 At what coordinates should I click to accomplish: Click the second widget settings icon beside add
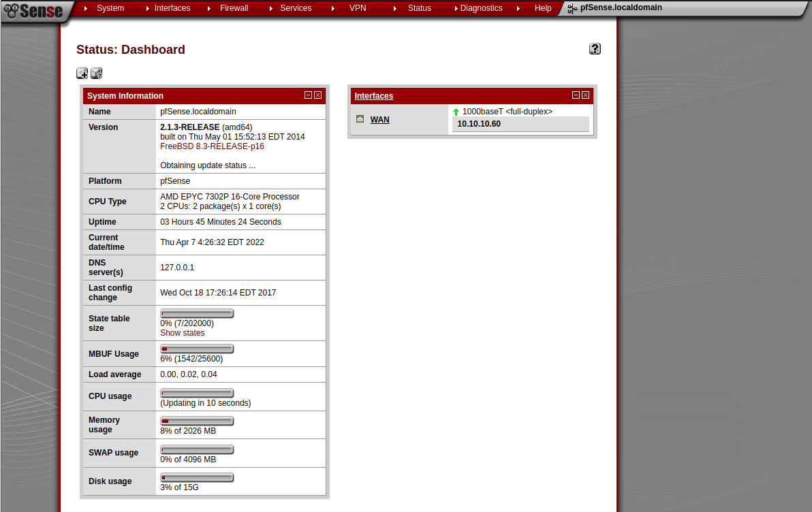click(96, 73)
